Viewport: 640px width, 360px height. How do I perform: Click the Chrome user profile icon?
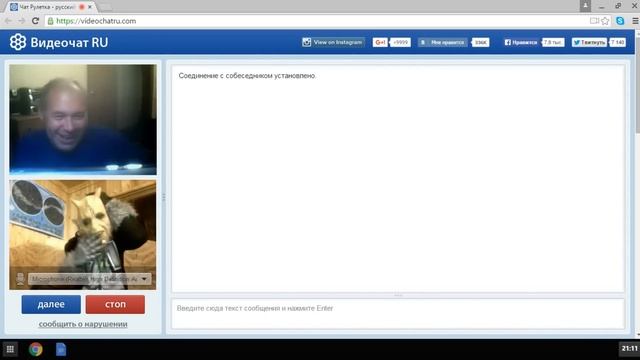tap(585, 6)
